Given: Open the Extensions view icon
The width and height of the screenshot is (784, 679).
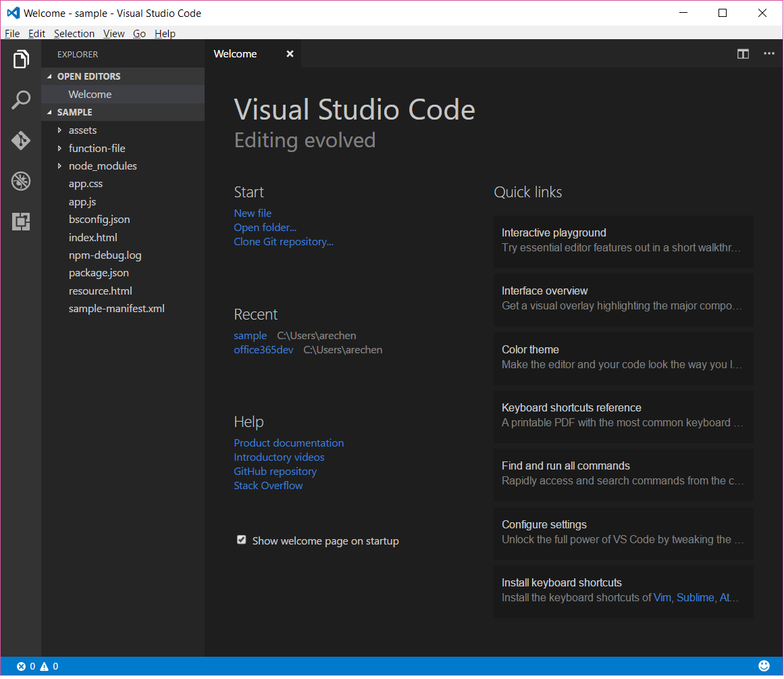Looking at the screenshot, I should (x=21, y=221).
